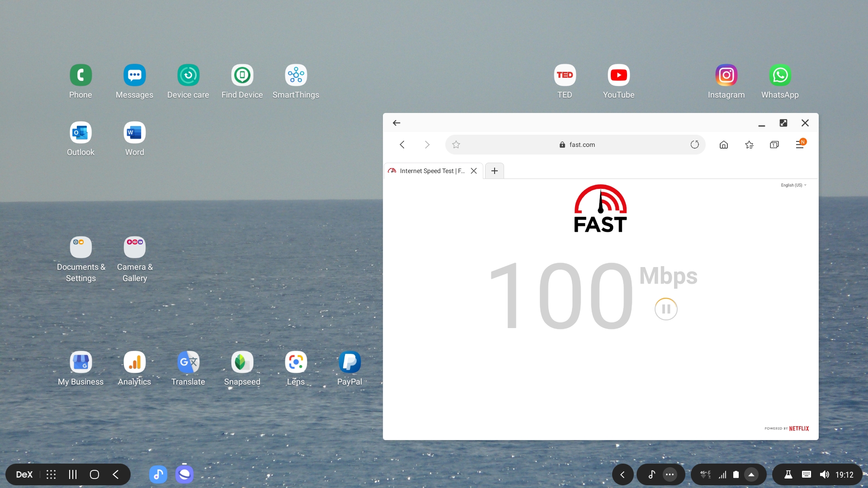Pause the running speed test

point(666,309)
